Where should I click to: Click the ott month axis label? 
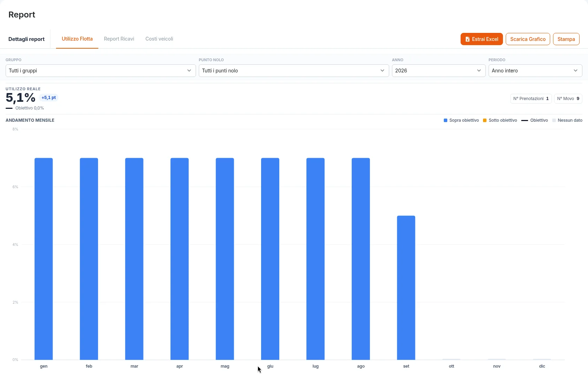pos(451,366)
